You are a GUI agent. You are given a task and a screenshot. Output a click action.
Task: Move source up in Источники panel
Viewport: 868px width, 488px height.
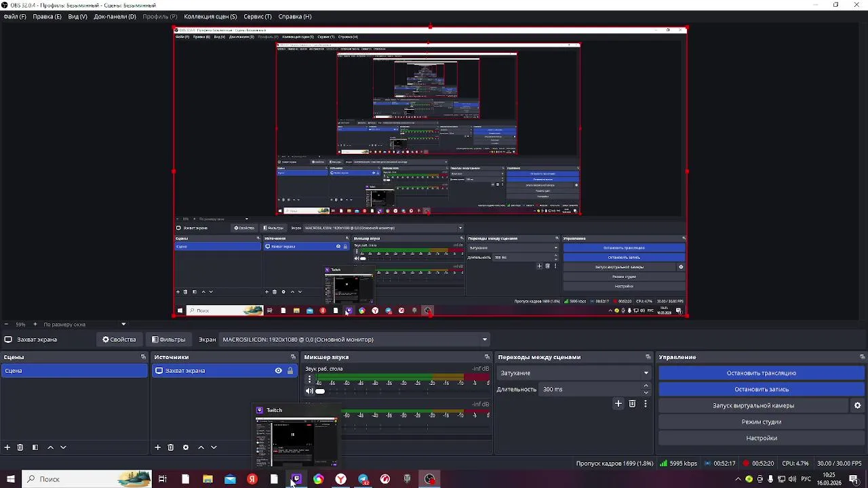[x=201, y=447]
